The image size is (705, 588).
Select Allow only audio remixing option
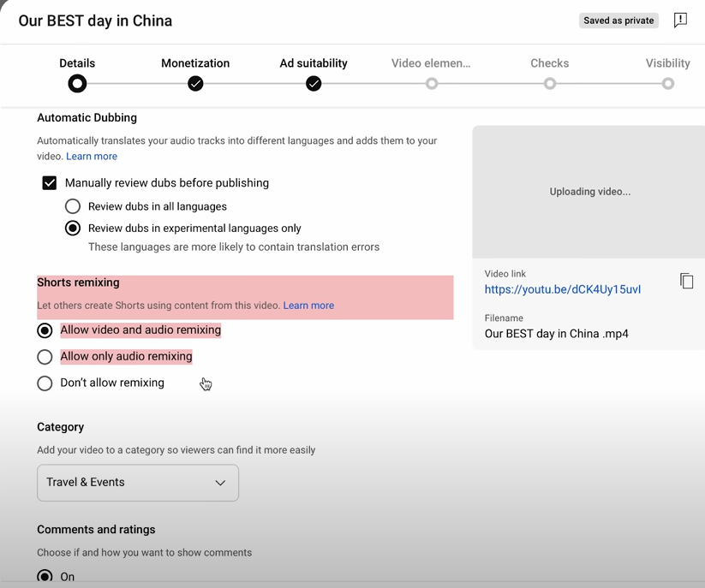45,357
